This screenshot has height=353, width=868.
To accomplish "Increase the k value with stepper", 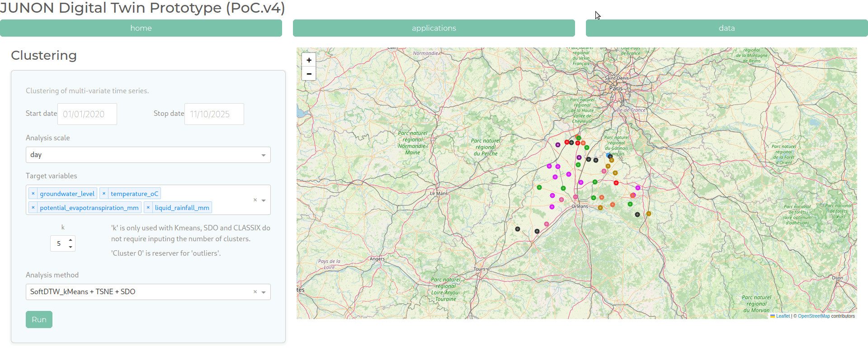I will tap(71, 240).
